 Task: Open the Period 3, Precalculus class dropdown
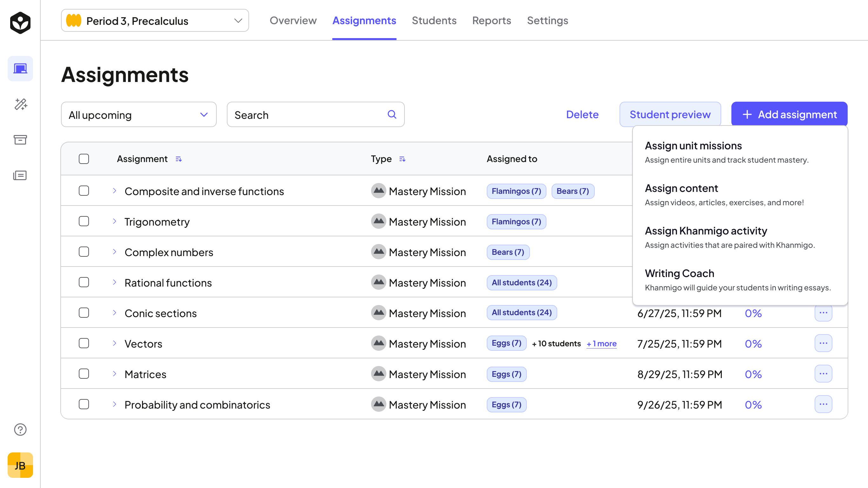coord(155,21)
